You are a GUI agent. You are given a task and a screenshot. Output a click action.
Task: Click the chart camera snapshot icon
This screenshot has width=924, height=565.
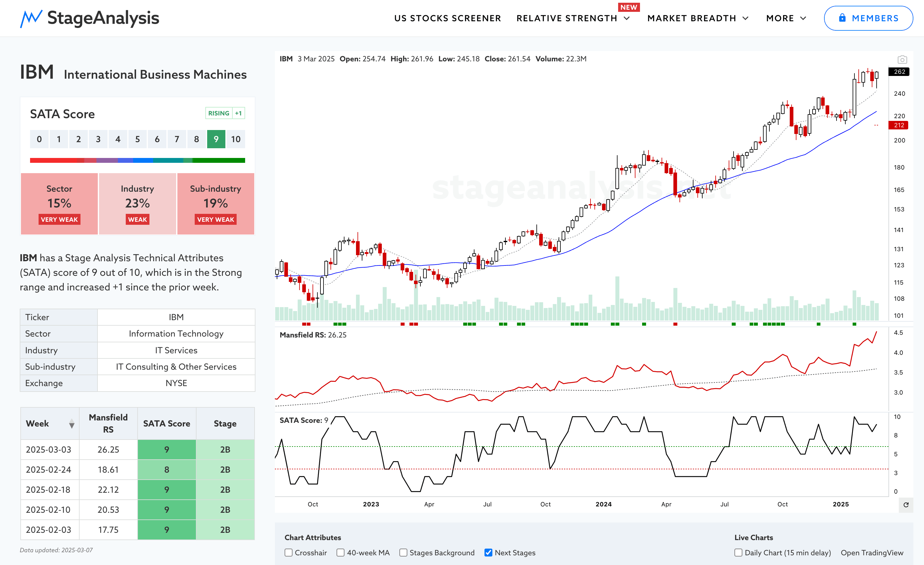point(902,60)
